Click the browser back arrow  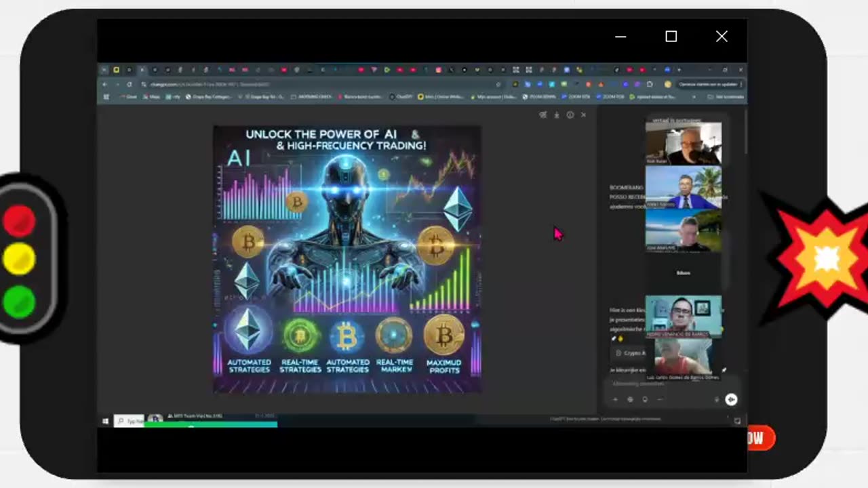point(104,84)
